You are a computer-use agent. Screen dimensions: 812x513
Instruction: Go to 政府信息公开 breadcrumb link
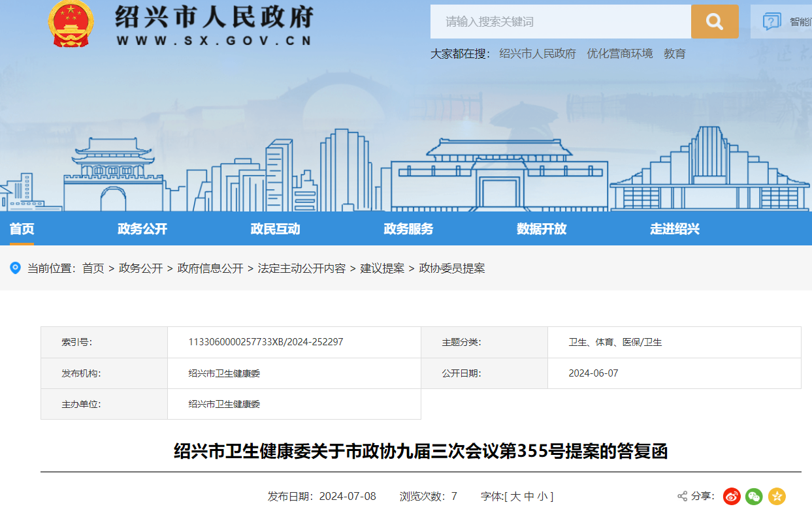[210, 268]
